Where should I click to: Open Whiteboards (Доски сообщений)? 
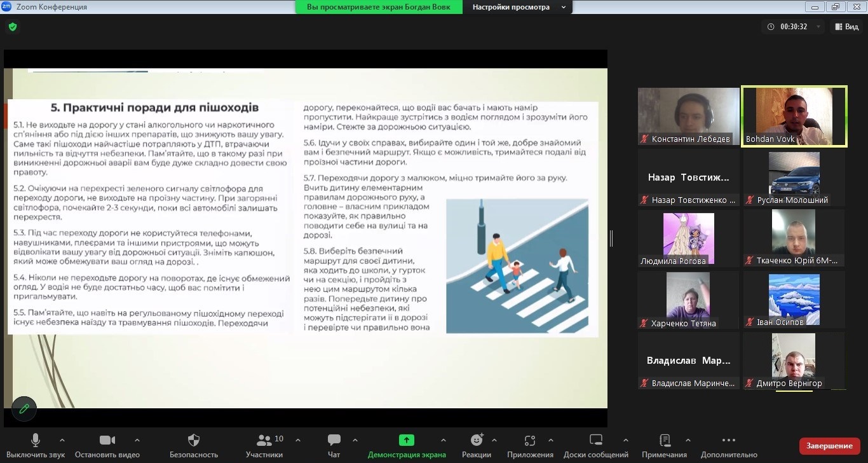tap(595, 445)
